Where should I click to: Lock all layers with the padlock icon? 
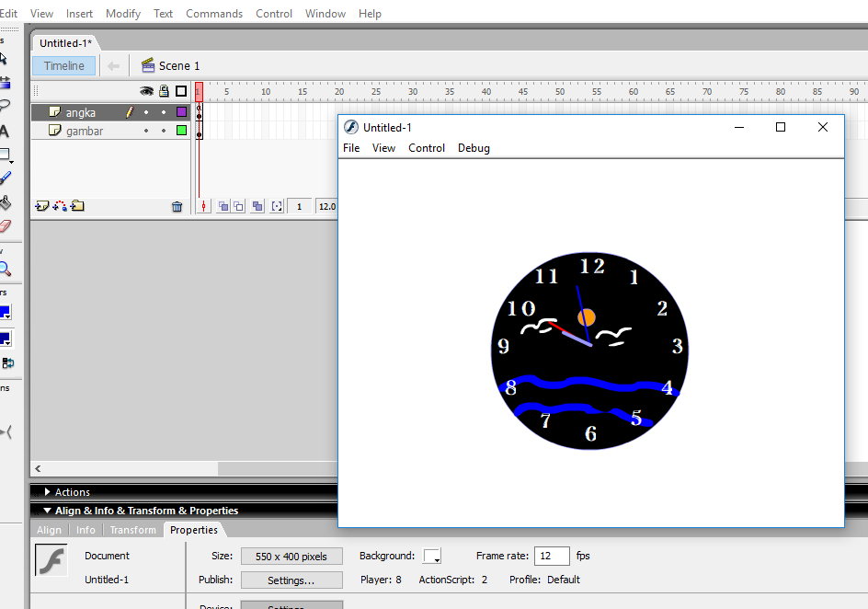(163, 91)
